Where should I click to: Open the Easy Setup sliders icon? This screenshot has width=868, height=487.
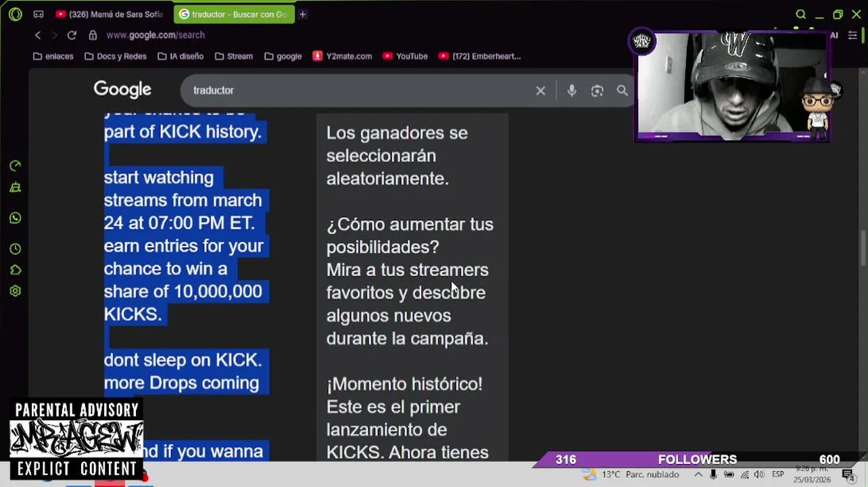(x=852, y=35)
